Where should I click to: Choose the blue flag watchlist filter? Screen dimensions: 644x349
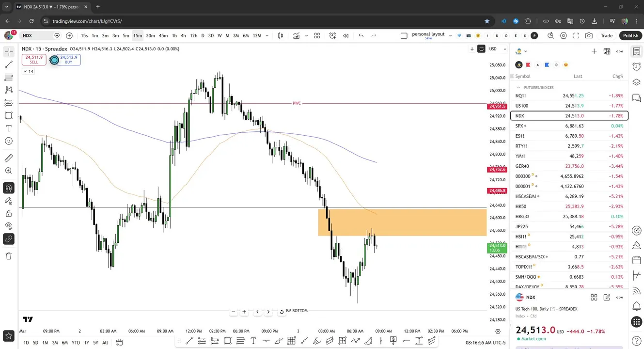point(547,64)
